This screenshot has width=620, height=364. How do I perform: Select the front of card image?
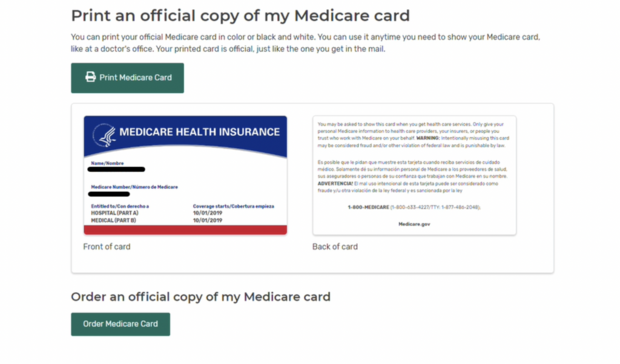coord(185,175)
